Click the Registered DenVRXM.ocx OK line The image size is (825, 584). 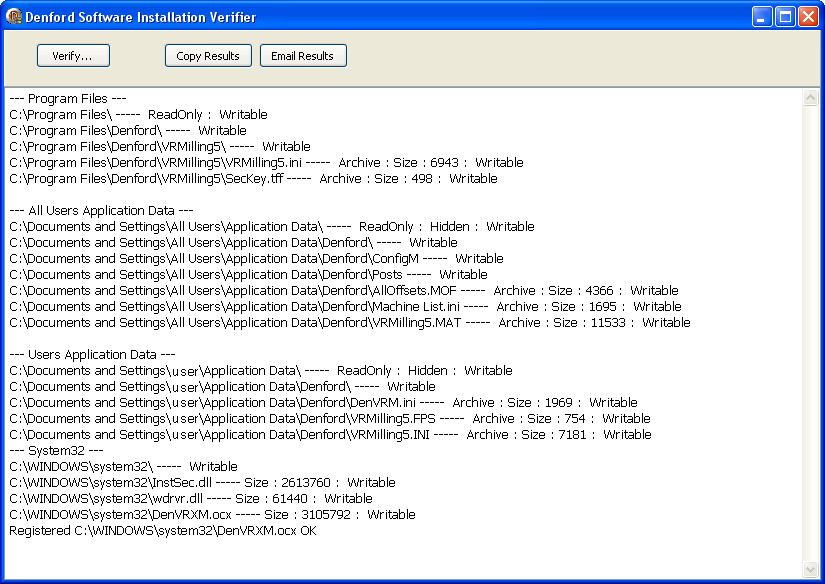[162, 531]
